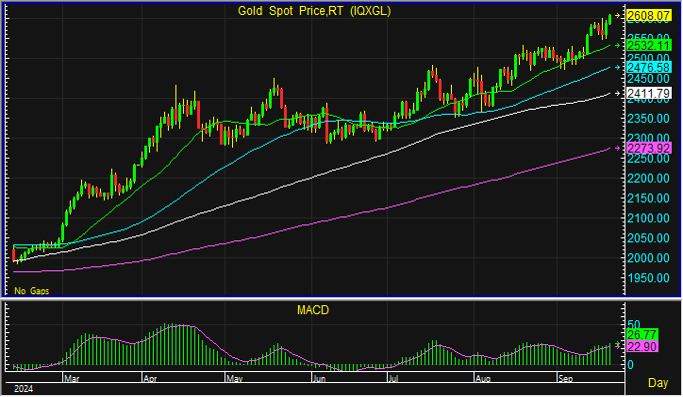The height and width of the screenshot is (397, 683).
Task: Select the green 2532.11 moving average label
Action: 648,46
